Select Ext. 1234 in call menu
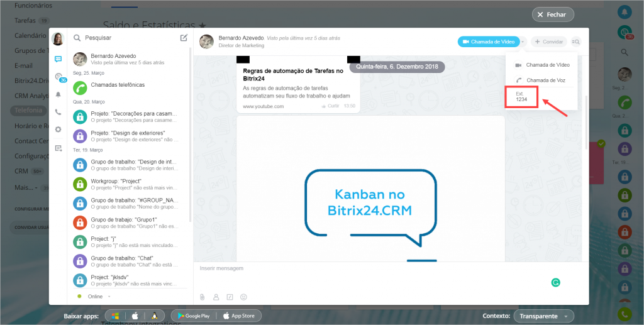Image resolution: width=644 pixels, height=325 pixels. coord(521,97)
